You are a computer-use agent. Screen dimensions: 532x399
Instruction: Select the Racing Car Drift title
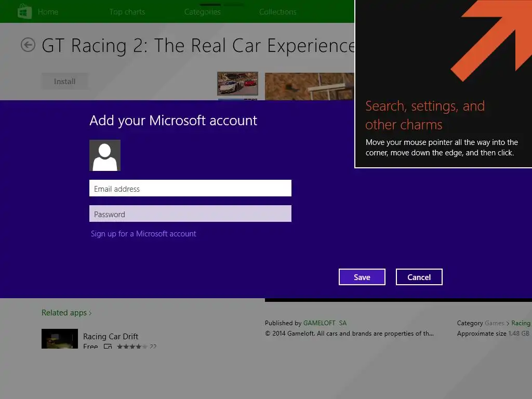click(111, 336)
